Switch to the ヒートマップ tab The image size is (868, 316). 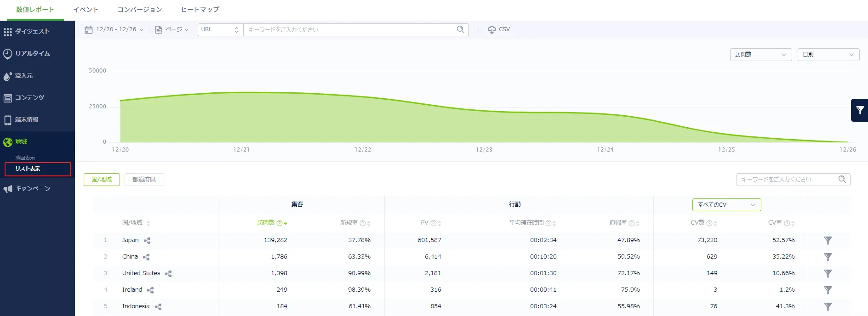point(200,10)
